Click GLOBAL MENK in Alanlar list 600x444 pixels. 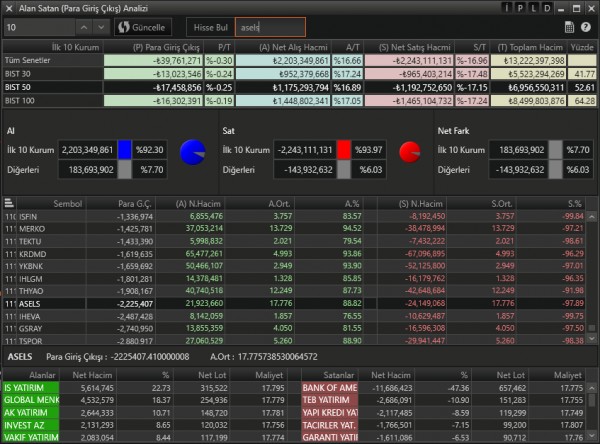pyautogui.click(x=31, y=400)
